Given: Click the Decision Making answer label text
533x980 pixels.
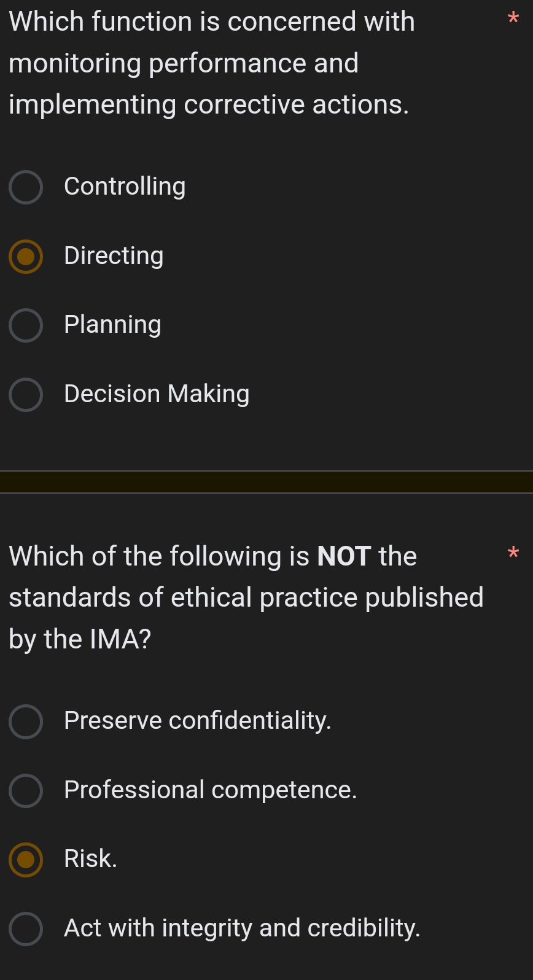Looking at the screenshot, I should point(157,394).
